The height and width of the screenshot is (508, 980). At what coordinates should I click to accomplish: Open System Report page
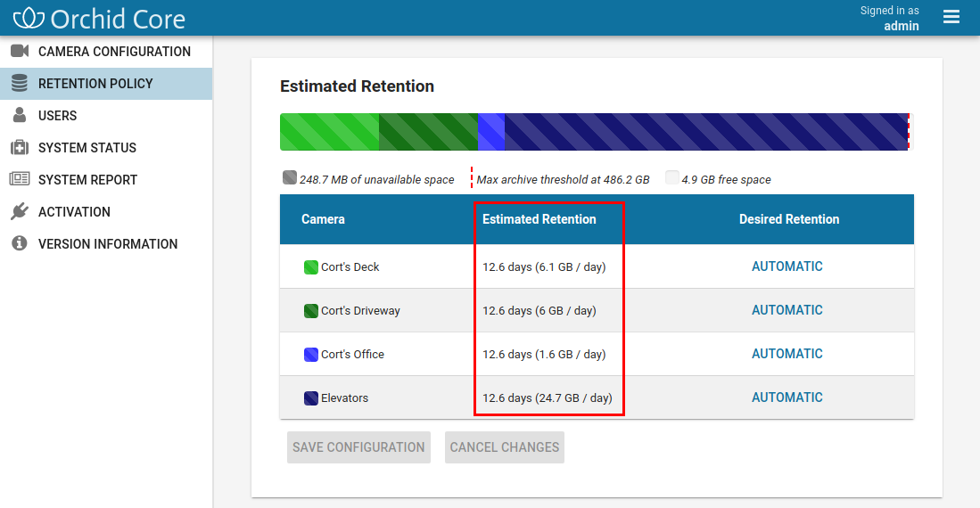point(106,179)
